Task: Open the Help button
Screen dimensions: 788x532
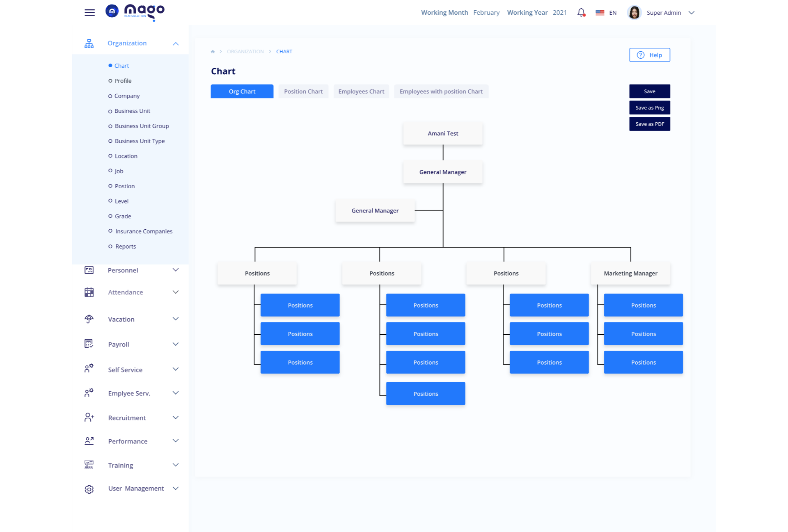Action: 650,55
